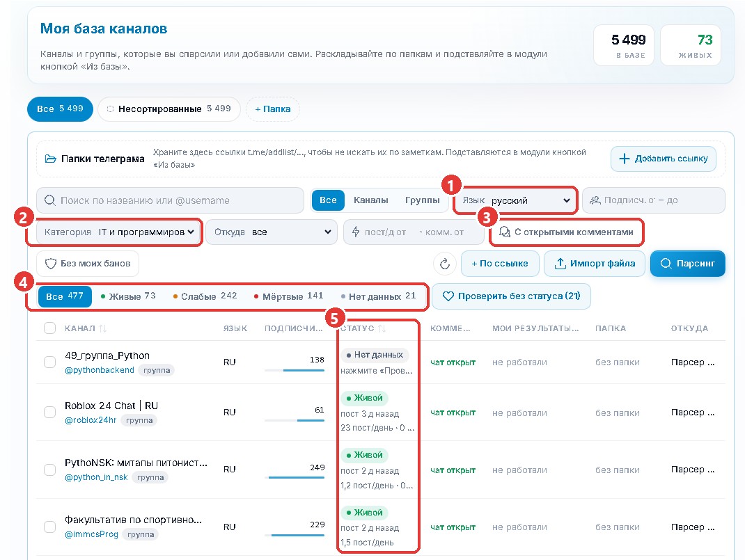Screen dimensions: 745x560
Task: Mark the PythoNSK row checkbox
Action: (50, 470)
